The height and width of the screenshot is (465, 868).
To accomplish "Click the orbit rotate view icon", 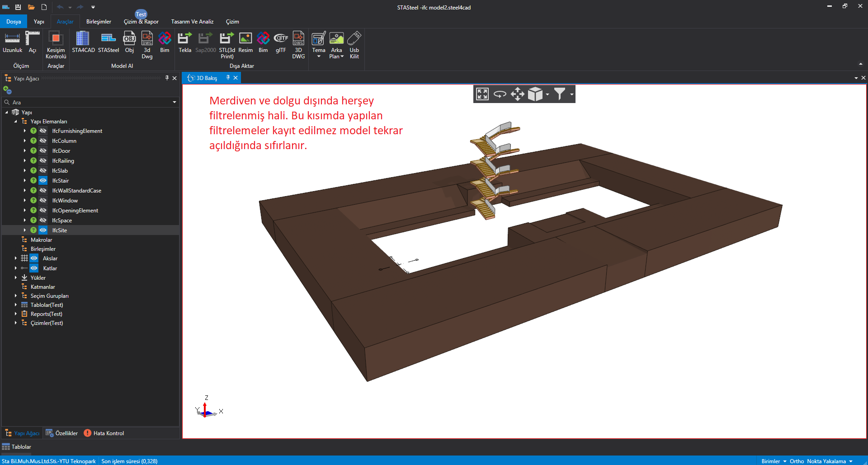I will pos(500,94).
